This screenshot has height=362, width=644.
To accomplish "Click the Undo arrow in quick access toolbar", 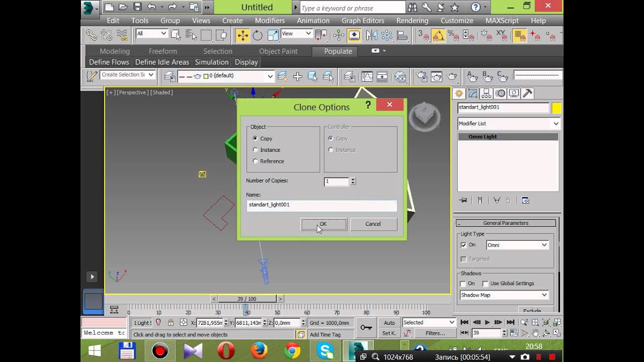I will coord(151,8).
